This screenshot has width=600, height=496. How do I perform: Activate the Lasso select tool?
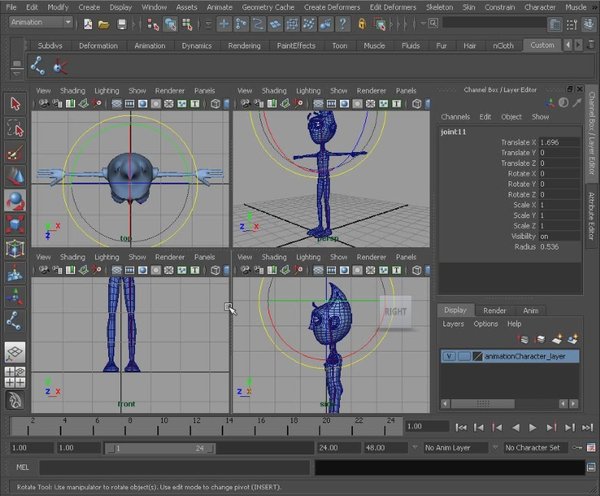click(x=14, y=128)
